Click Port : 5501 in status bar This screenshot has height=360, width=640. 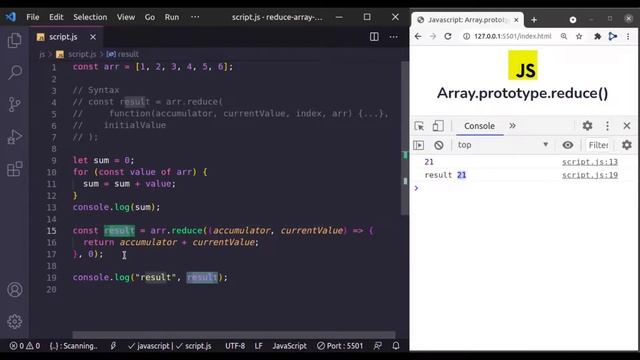click(x=340, y=346)
